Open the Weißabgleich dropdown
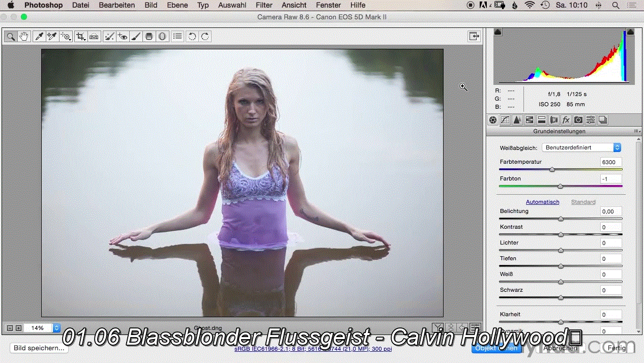This screenshot has width=644, height=363. (x=582, y=147)
